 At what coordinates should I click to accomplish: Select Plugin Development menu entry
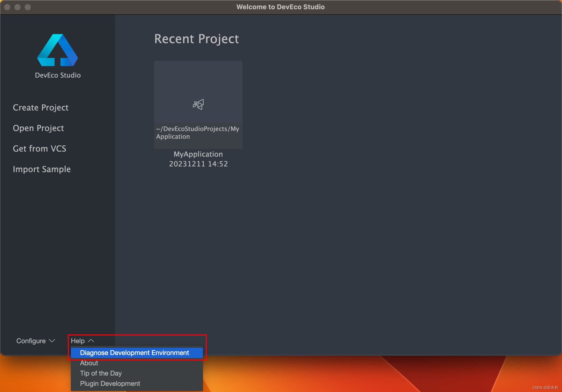point(110,384)
